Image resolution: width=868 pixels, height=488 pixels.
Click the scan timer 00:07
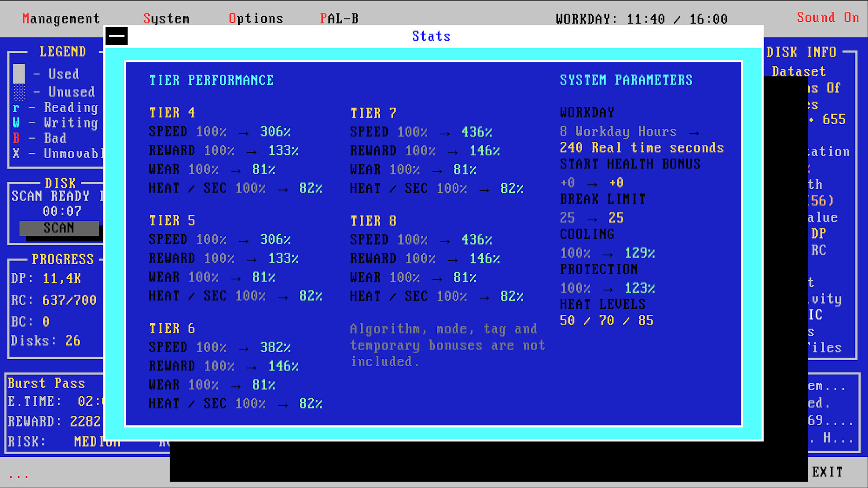click(x=62, y=211)
